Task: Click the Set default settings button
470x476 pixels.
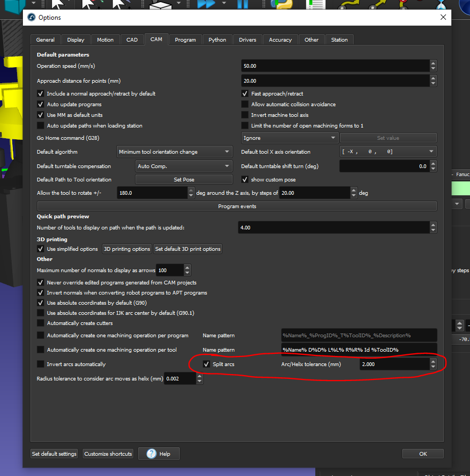Action: tap(54, 454)
